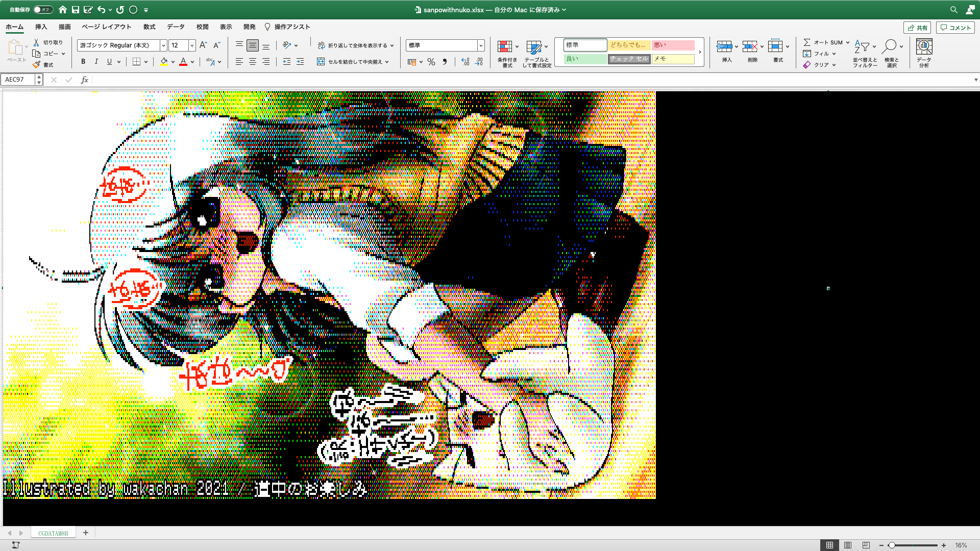980x551 pixels.
Task: Click the Cut scissors icon
Action: [36, 42]
